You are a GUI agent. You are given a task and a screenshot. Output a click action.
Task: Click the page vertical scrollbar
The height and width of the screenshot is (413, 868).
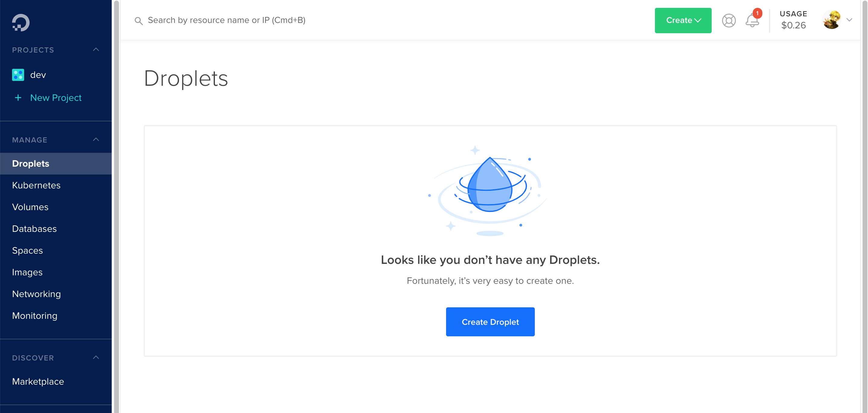(865, 206)
